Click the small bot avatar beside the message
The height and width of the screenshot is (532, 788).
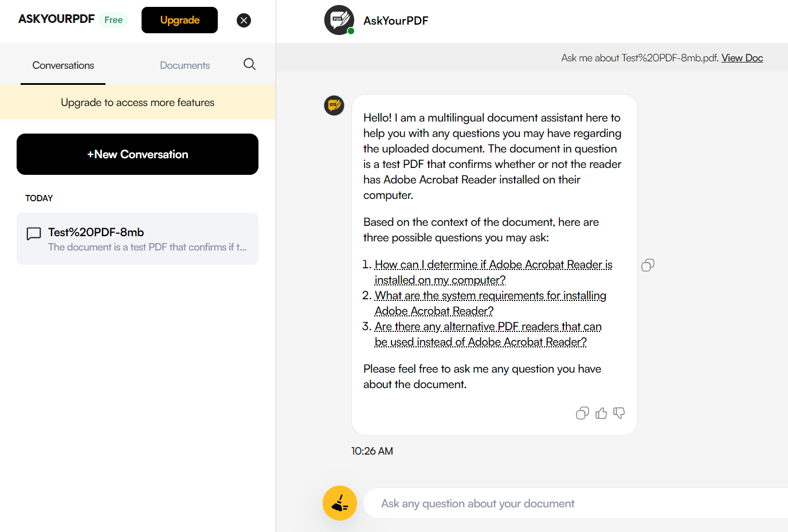pyautogui.click(x=334, y=105)
